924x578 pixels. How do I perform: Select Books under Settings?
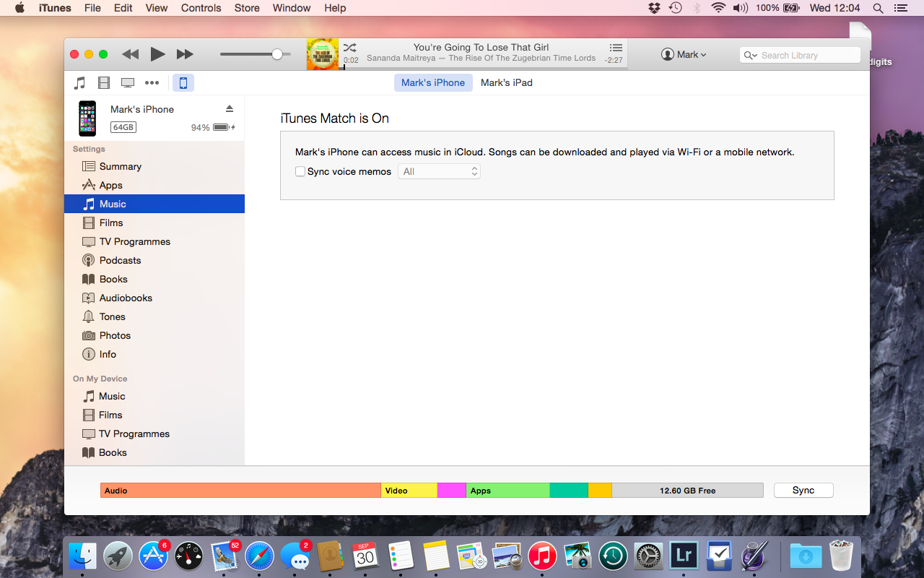coord(154,279)
